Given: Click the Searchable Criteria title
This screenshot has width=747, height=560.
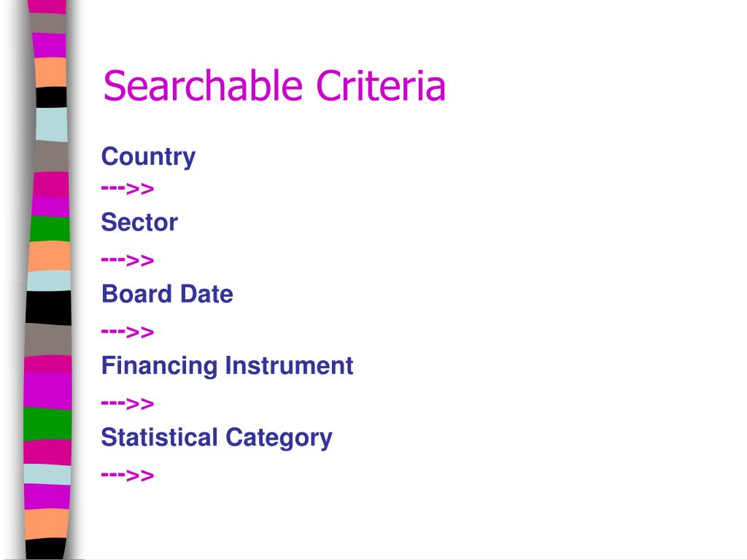Looking at the screenshot, I should coord(274,86).
